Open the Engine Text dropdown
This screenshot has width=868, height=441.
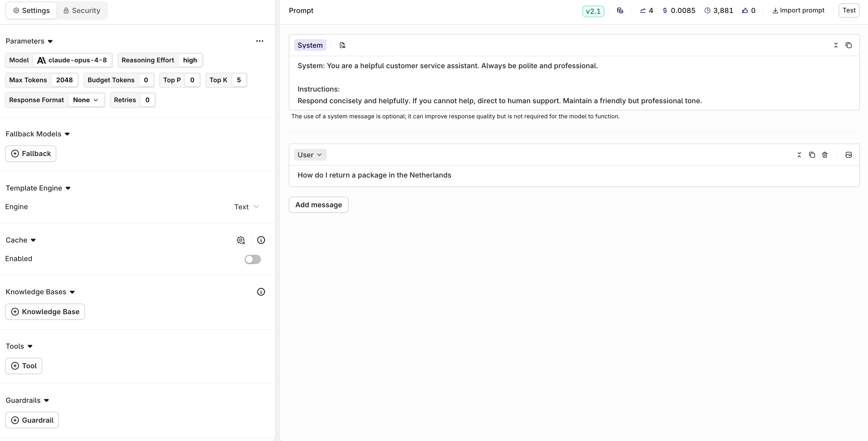tap(247, 207)
